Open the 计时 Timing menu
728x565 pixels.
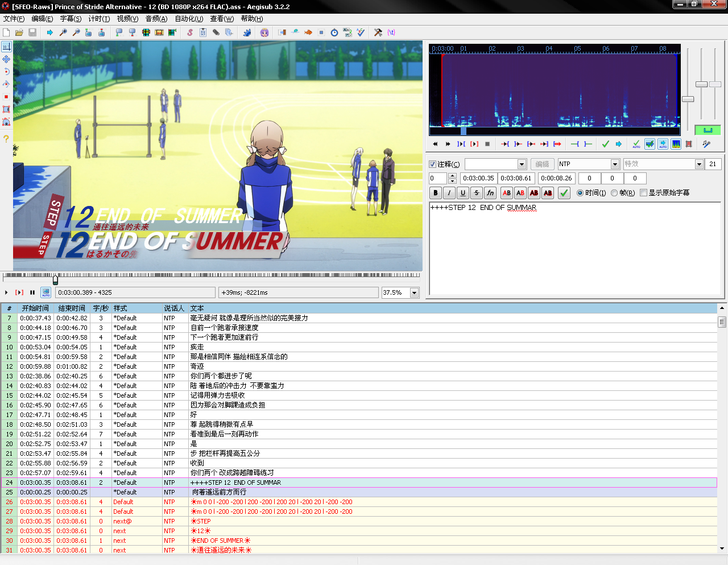(99, 19)
